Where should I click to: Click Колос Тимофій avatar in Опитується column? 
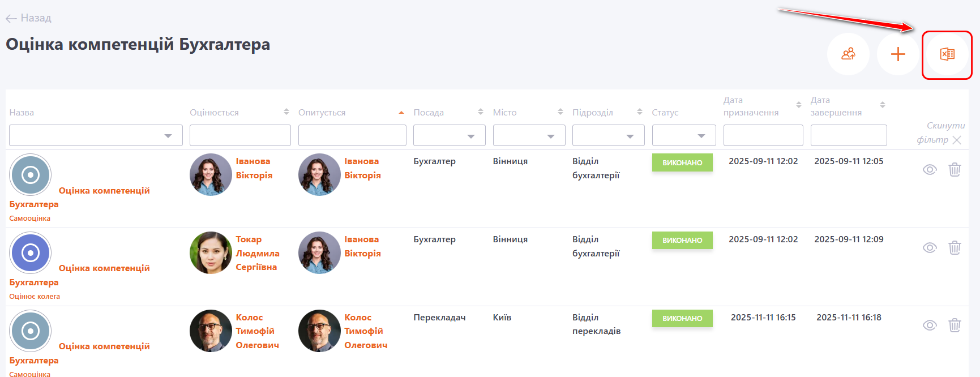(x=319, y=331)
